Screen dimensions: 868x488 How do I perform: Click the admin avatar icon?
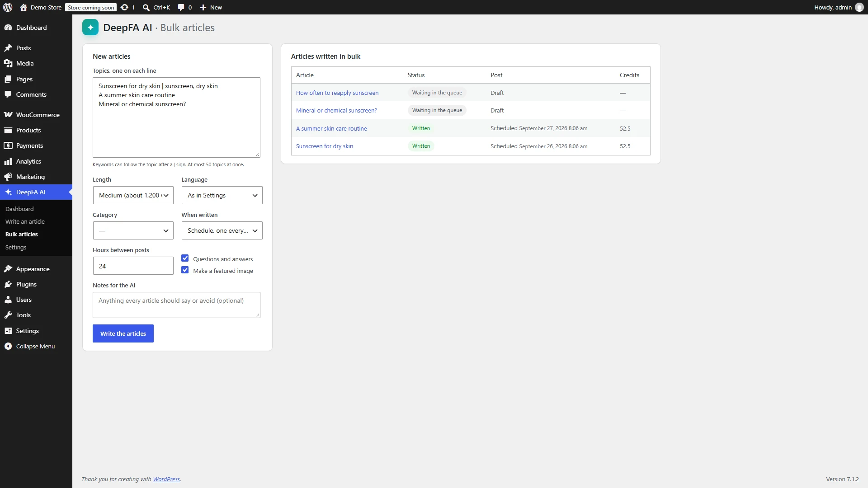click(x=859, y=7)
